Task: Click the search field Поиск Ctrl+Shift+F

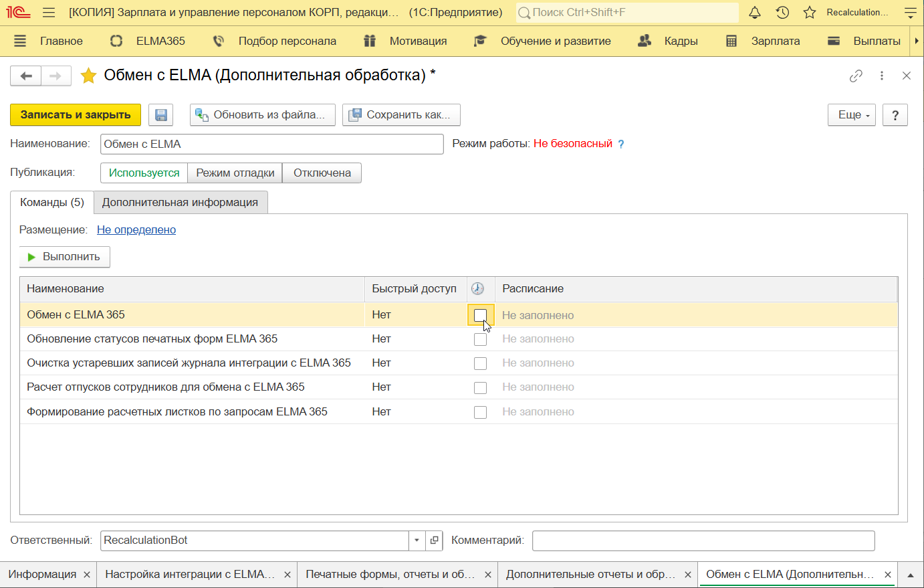Action: (x=627, y=12)
